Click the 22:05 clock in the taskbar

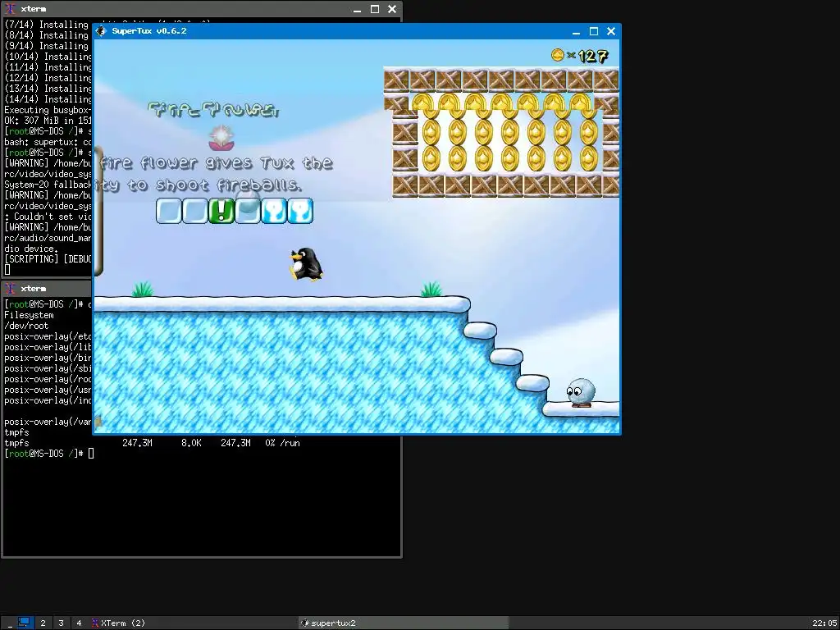pos(824,623)
